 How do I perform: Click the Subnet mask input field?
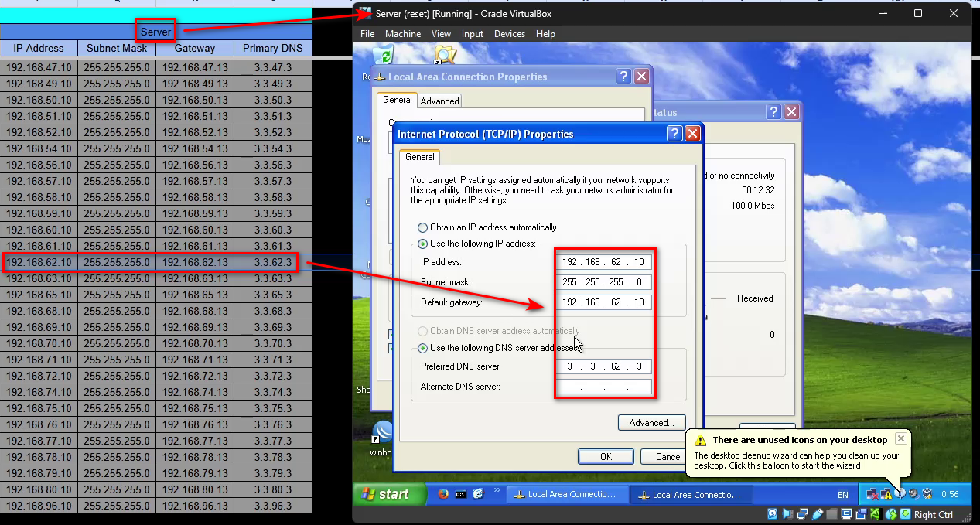(x=606, y=282)
